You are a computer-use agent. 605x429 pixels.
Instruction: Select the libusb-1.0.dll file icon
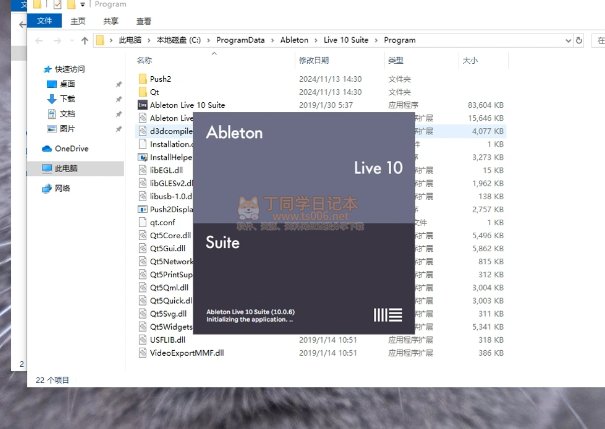click(x=143, y=196)
